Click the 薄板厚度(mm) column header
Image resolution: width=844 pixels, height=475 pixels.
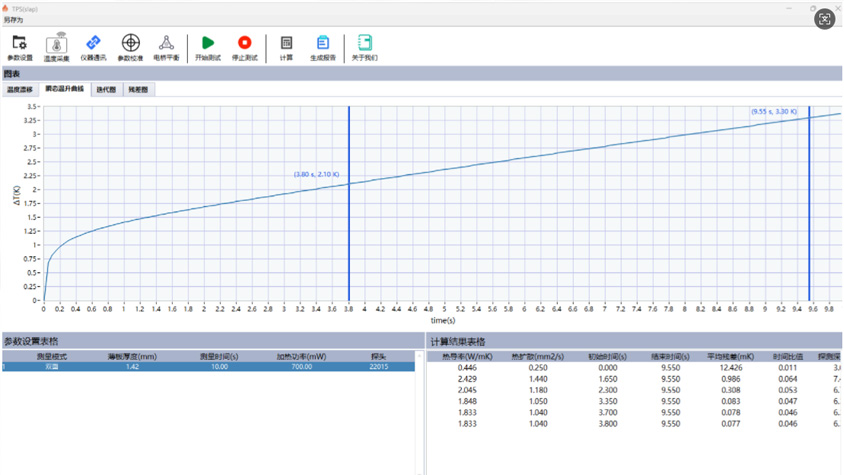pyautogui.click(x=132, y=357)
